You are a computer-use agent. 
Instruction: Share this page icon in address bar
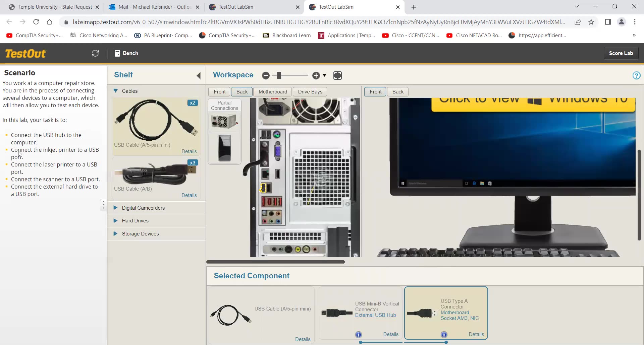pyautogui.click(x=578, y=22)
